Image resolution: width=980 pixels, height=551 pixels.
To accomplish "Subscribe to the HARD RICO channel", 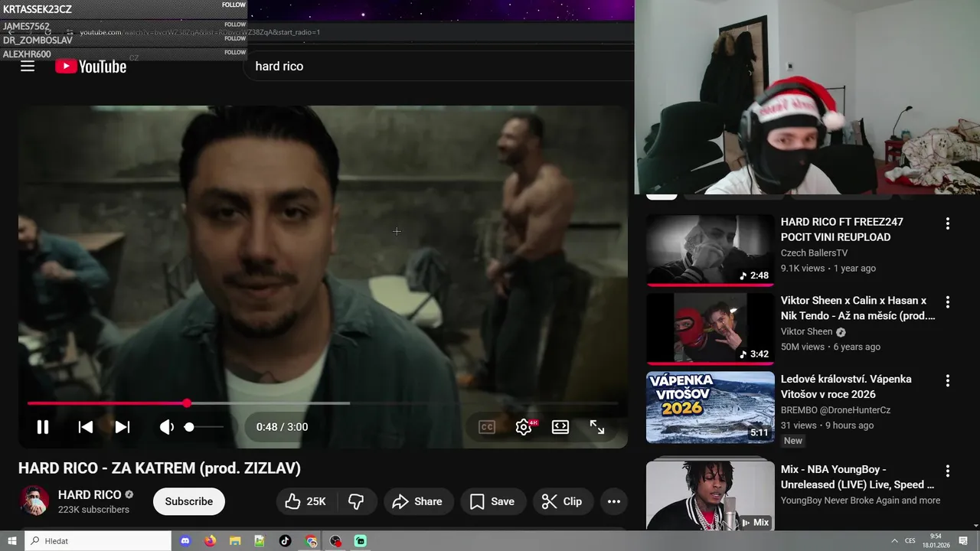I will [189, 501].
